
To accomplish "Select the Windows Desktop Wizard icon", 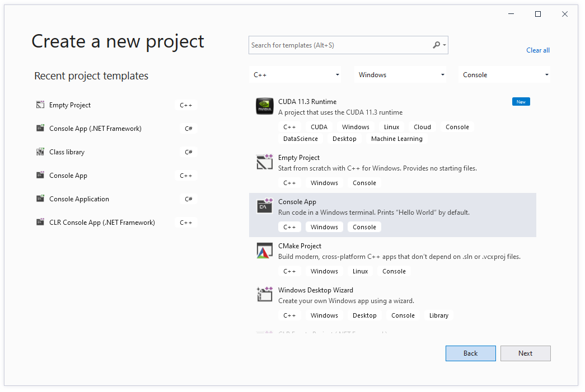I will coord(264,294).
